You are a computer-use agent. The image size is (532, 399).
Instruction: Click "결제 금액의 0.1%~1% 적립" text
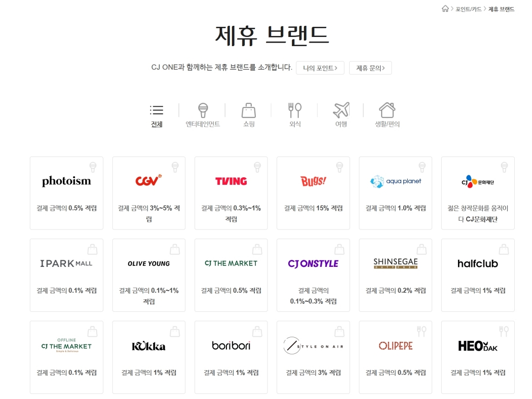point(148,296)
